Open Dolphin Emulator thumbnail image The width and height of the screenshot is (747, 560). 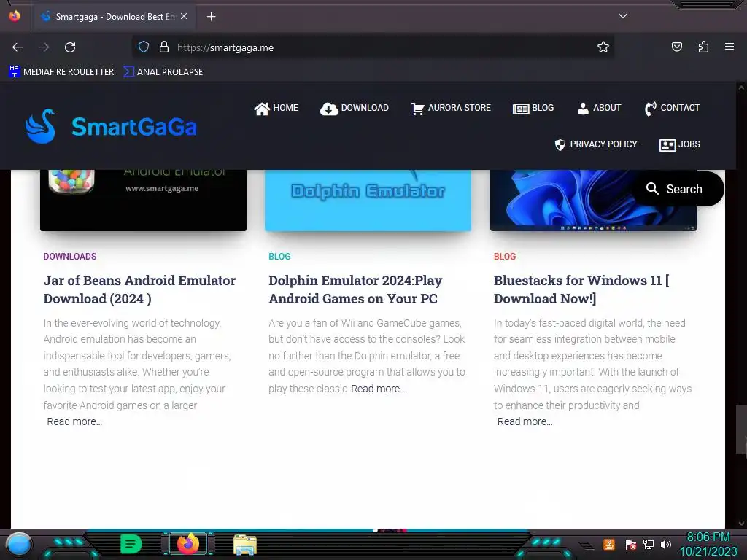[x=368, y=201]
